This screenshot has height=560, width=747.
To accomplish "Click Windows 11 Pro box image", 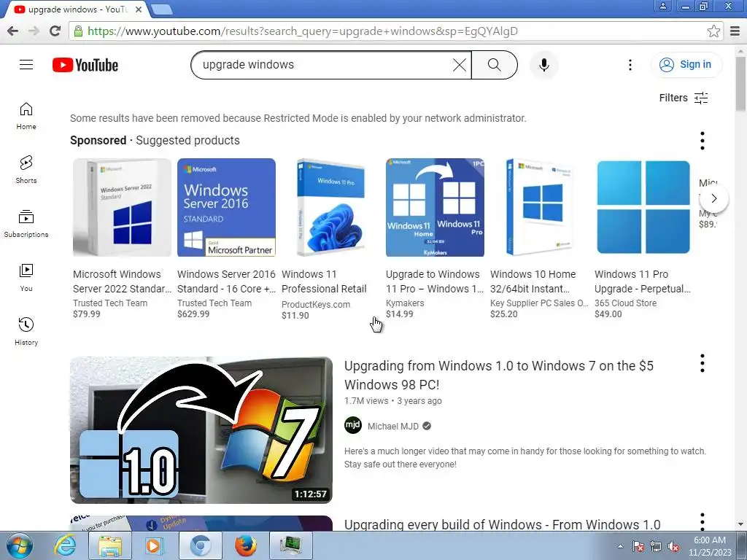I will click(330, 207).
